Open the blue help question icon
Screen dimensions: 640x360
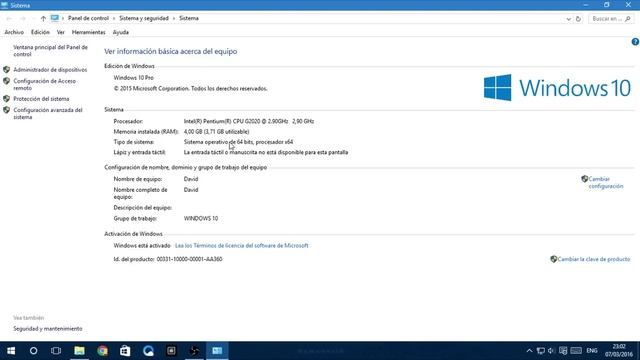[635, 42]
